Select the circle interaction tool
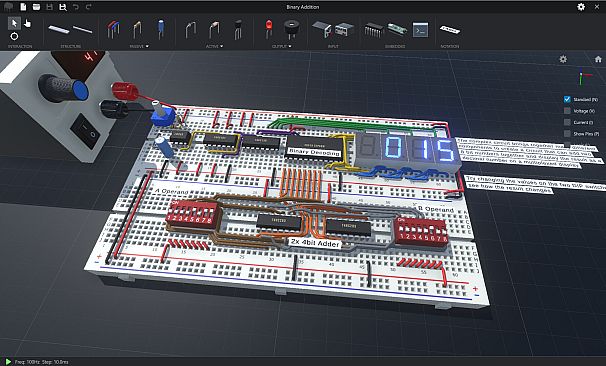 click(x=14, y=36)
